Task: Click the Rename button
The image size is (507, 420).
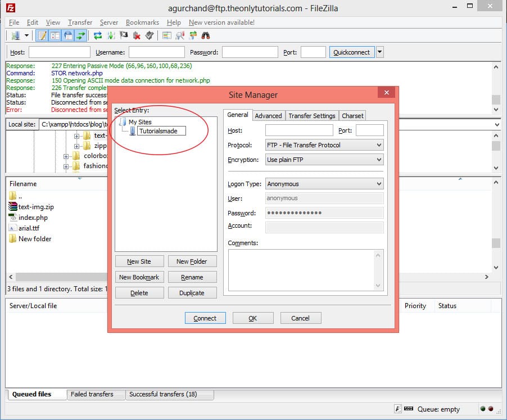Action: [192, 277]
